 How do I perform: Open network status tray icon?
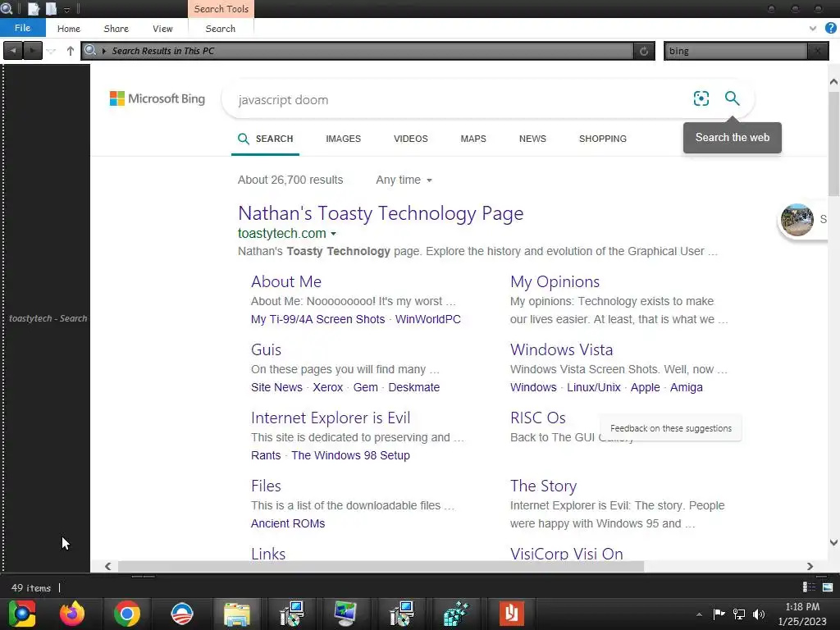(x=739, y=614)
